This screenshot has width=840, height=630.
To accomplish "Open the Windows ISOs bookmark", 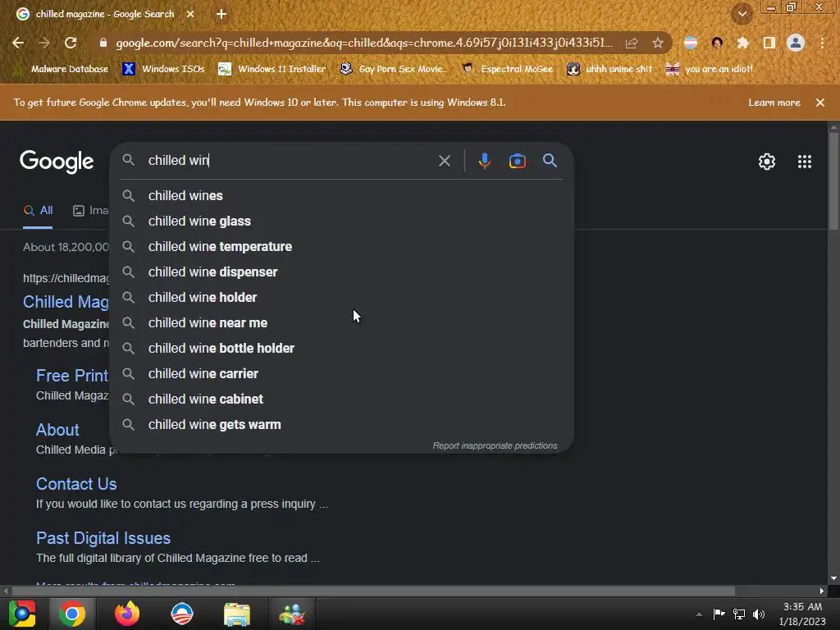I will tap(164, 69).
